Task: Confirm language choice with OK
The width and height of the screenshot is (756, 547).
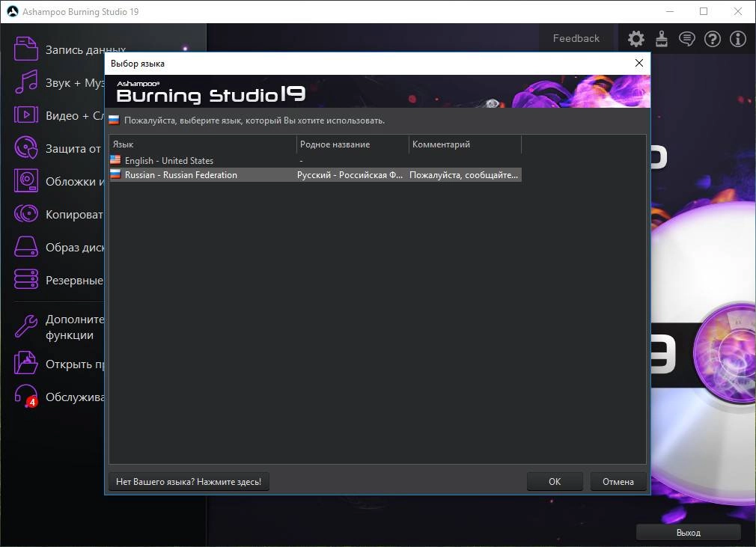Action: click(555, 481)
